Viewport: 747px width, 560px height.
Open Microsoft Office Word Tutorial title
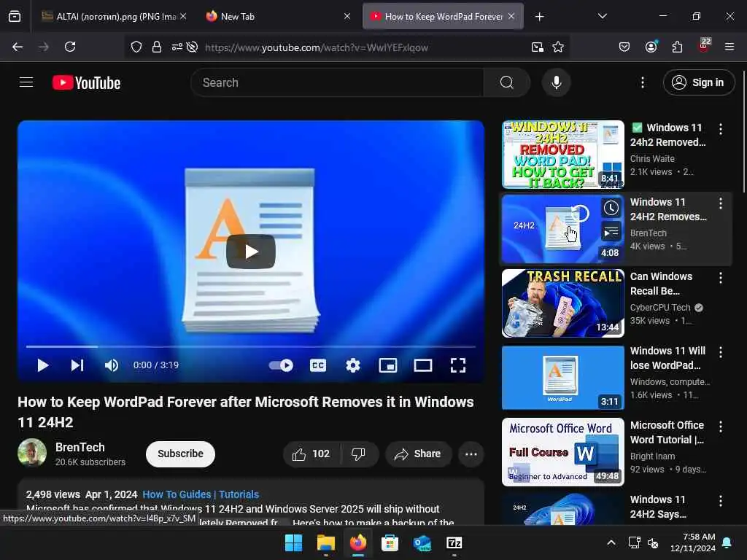coord(667,432)
